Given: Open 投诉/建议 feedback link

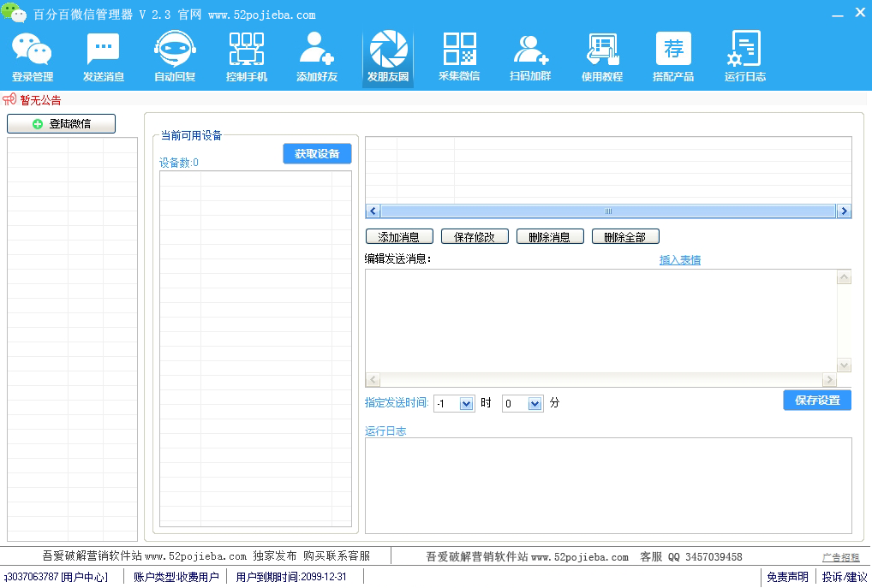Looking at the screenshot, I should (x=845, y=577).
